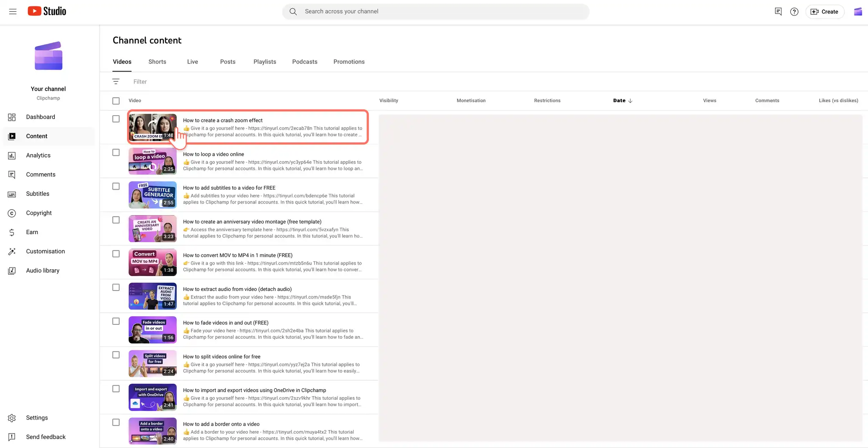The width and height of the screenshot is (868, 448).
Task: Open Subtitles in the sidebar
Action: (48, 194)
